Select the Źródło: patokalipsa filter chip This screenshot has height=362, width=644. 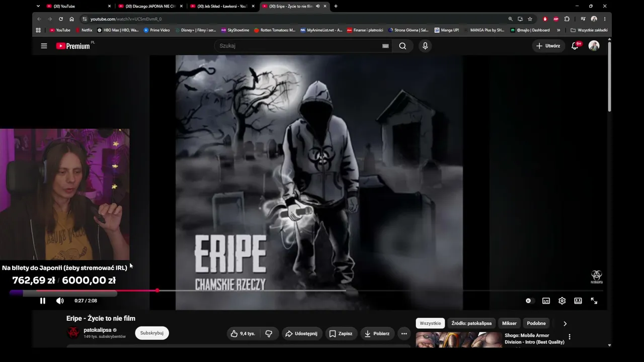click(471, 323)
